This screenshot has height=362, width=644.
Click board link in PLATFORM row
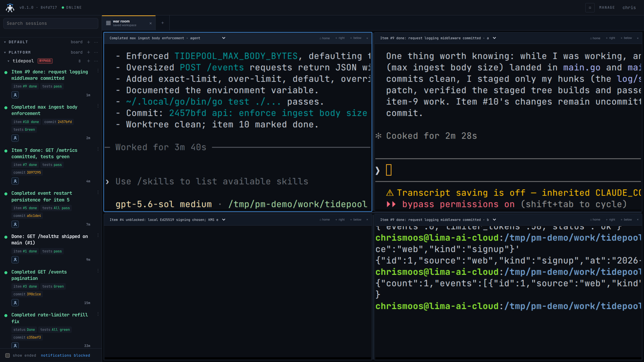coord(76,52)
